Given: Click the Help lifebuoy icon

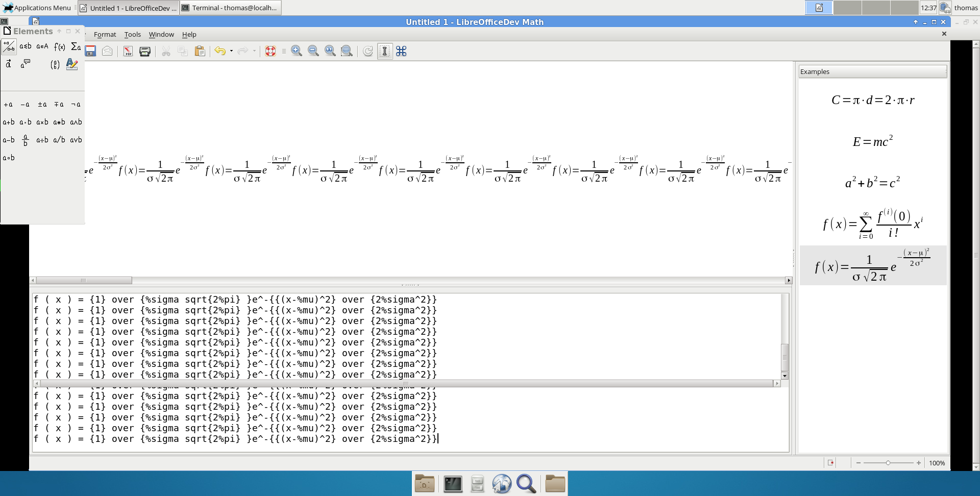Looking at the screenshot, I should coord(271,51).
